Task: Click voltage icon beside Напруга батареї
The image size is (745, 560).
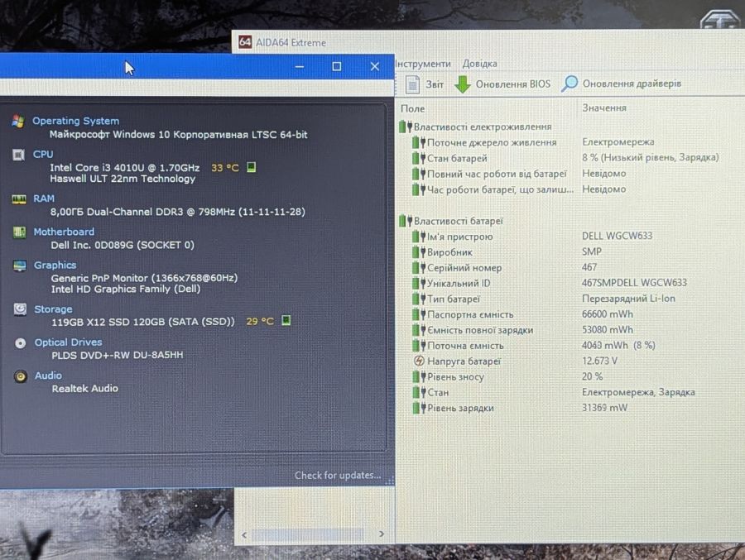Action: [419, 361]
